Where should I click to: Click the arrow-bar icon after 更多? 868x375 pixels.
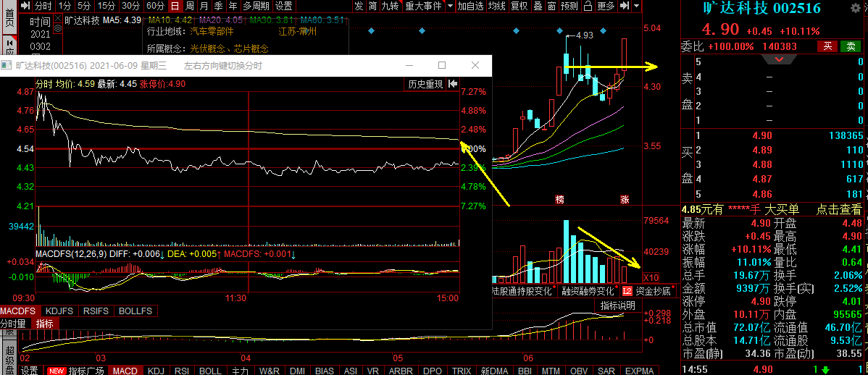click(625, 6)
